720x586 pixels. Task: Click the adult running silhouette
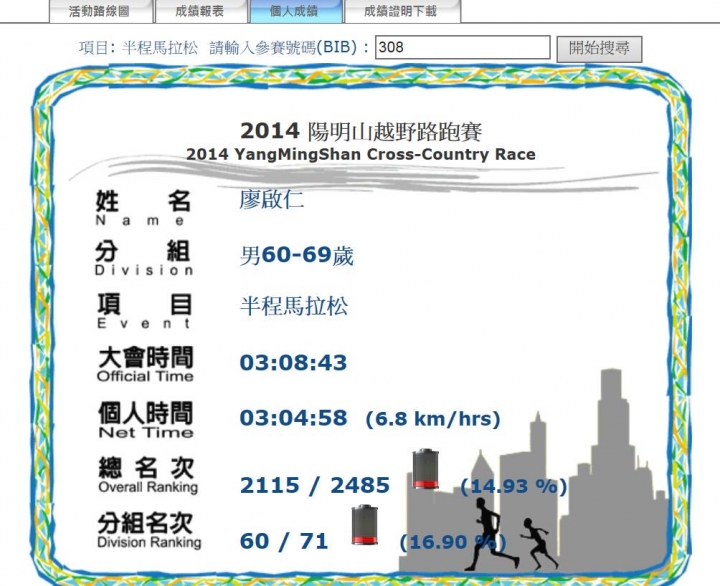tap(492, 534)
